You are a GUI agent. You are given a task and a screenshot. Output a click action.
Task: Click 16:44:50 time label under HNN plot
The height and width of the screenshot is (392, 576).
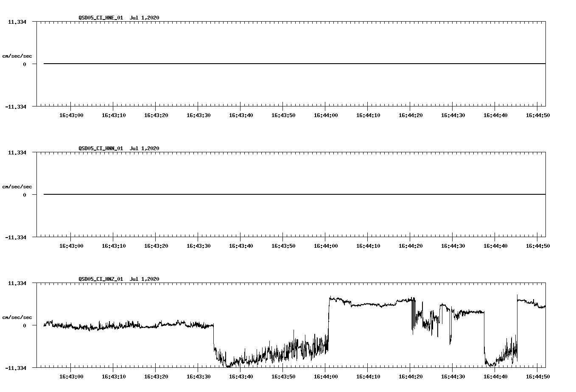(538, 246)
